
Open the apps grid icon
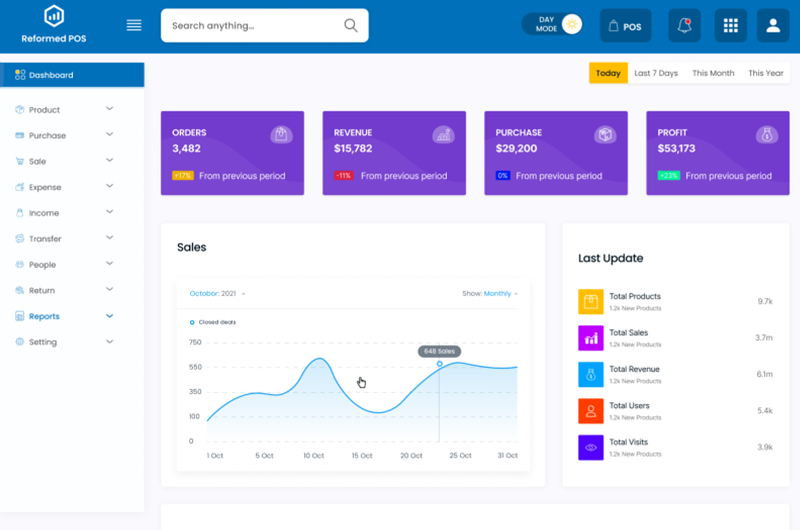[x=731, y=25]
